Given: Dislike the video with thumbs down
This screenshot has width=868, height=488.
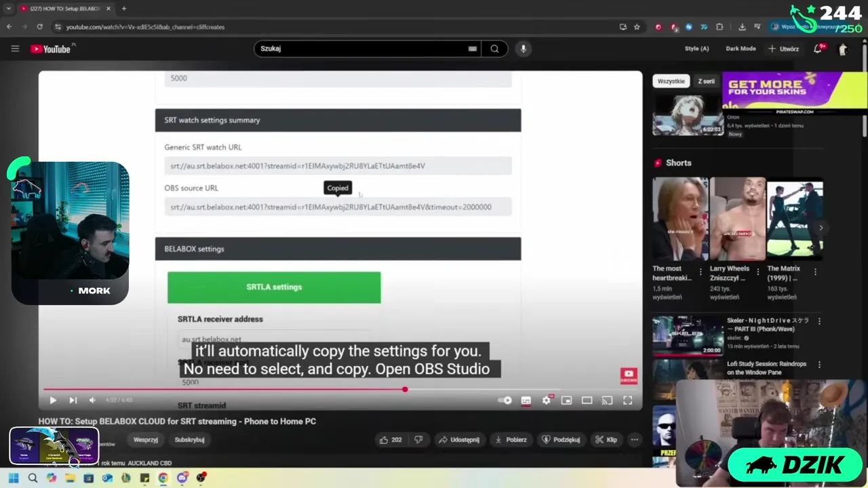Looking at the screenshot, I should (x=418, y=440).
